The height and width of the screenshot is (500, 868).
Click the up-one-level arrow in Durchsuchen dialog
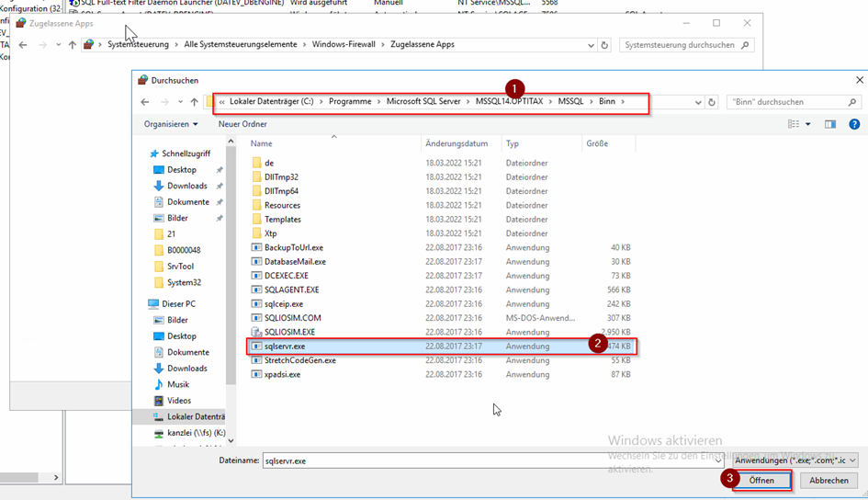tap(194, 102)
